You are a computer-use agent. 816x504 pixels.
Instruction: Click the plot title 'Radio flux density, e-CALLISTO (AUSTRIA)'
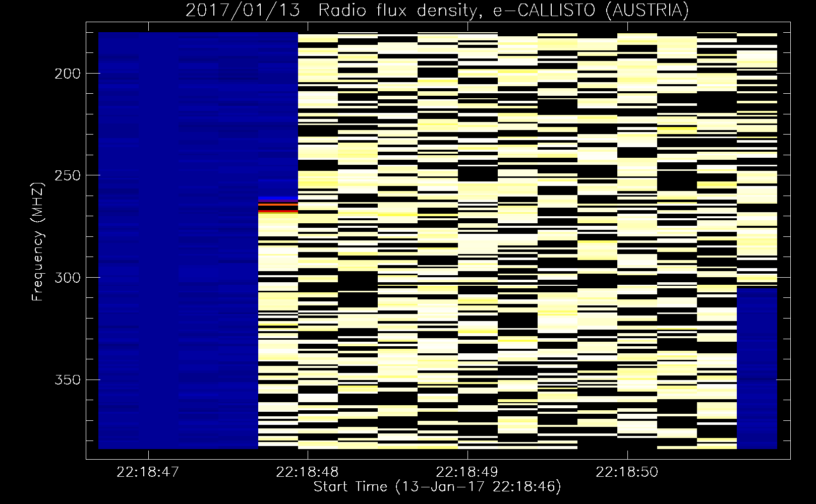click(503, 11)
